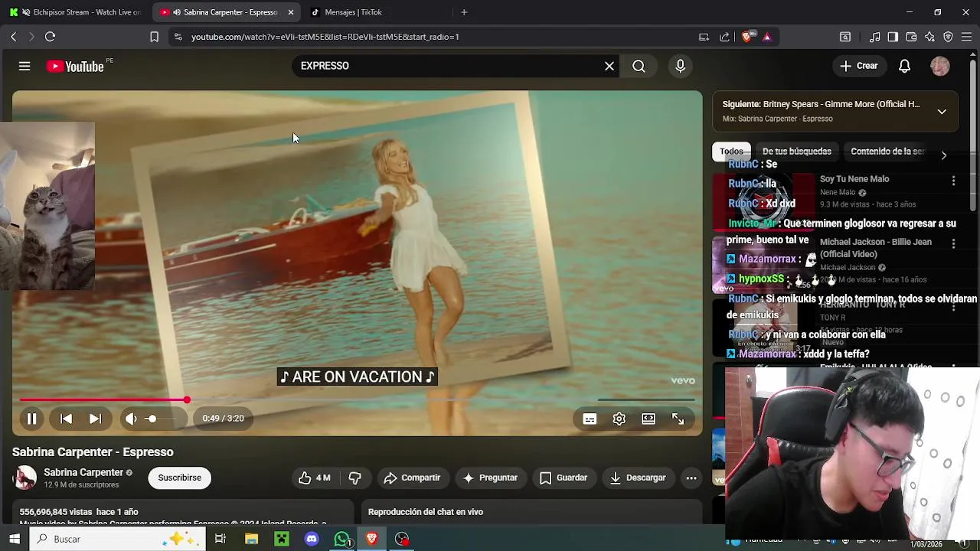Screen dimensions: 980x551
Task: Toggle the browser sidebar panel
Action: pyautogui.click(x=893, y=37)
